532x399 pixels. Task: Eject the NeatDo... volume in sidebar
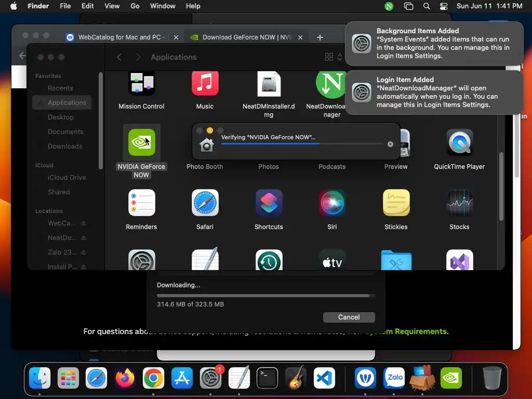coord(84,238)
